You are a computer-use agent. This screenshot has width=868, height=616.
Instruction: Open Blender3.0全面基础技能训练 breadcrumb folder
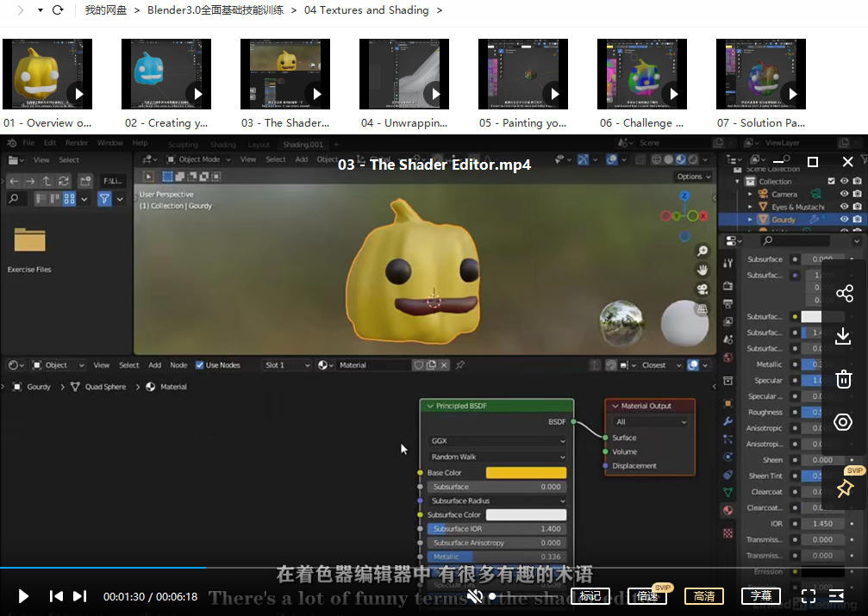(x=215, y=10)
